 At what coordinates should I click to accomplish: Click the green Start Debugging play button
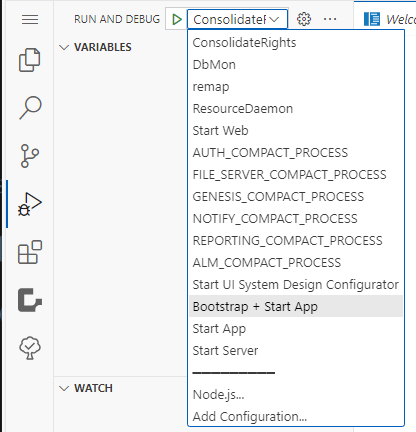coord(177,19)
